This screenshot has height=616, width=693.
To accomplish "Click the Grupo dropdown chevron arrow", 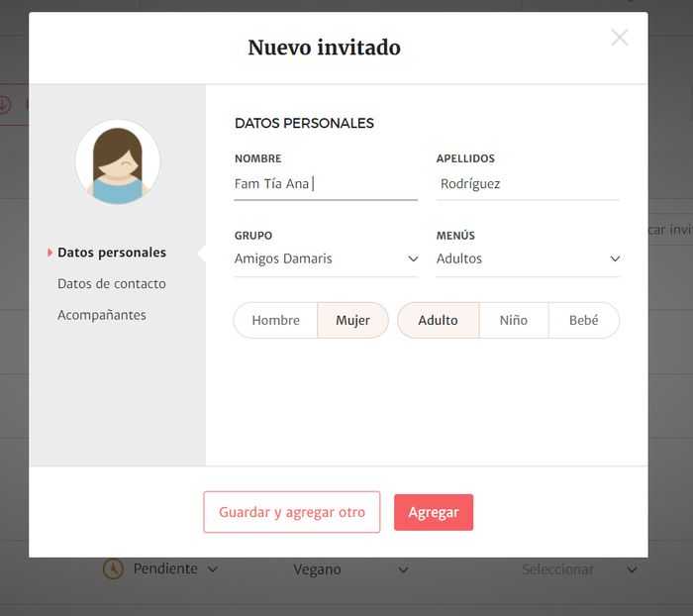I will coord(413,258).
